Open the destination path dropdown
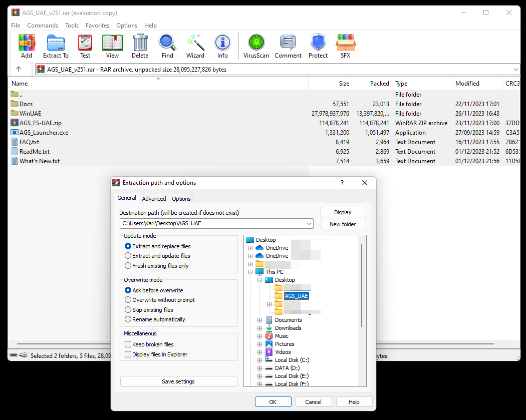Image resolution: width=526 pixels, height=420 pixels. [309, 224]
